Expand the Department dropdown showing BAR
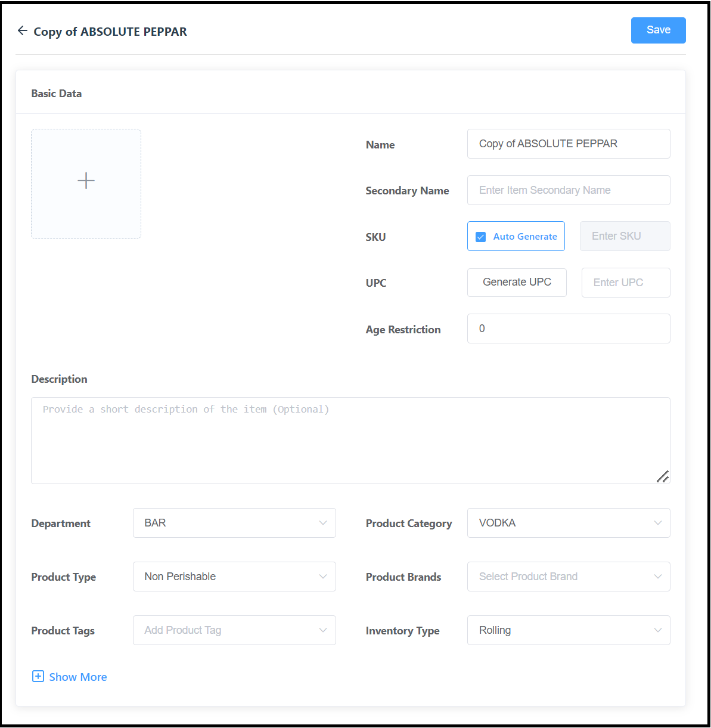 pos(234,523)
